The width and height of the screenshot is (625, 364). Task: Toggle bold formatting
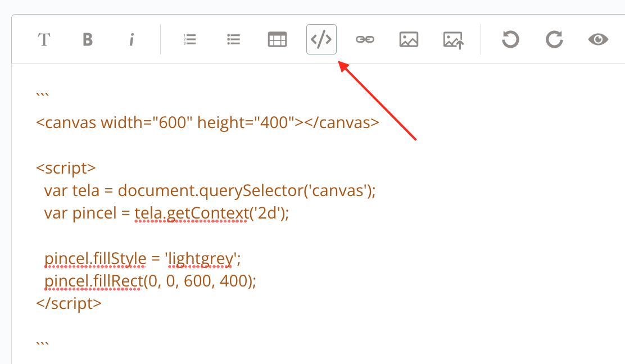(x=87, y=39)
